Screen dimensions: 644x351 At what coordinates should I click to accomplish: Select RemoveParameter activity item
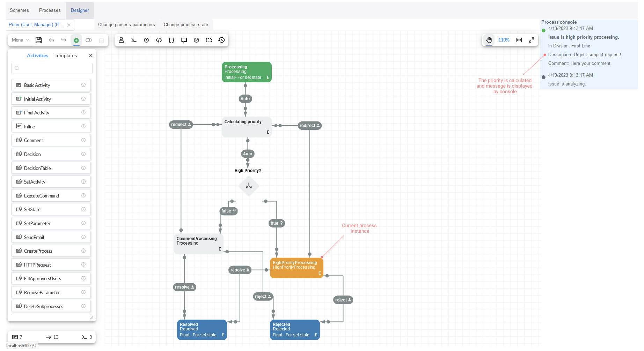tap(51, 292)
